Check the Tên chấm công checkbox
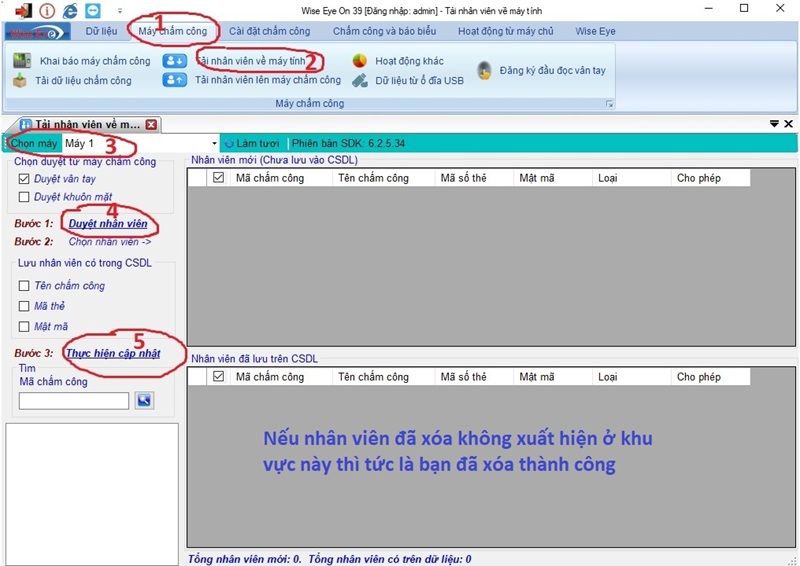 (25, 286)
